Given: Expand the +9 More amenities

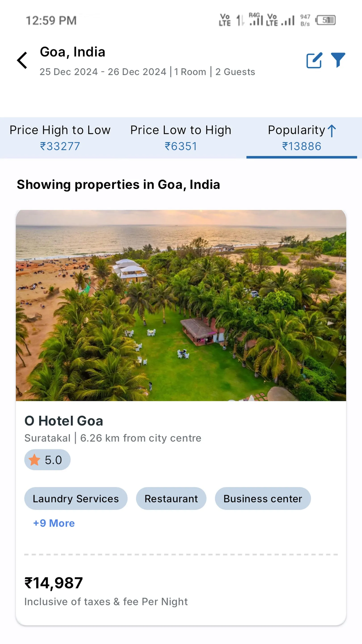Looking at the screenshot, I should pos(54,523).
